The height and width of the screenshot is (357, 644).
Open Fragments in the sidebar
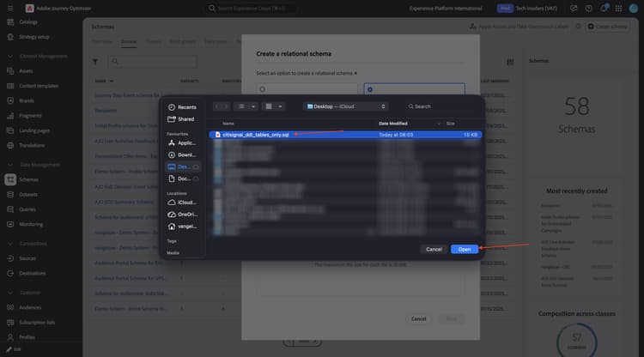(30, 116)
